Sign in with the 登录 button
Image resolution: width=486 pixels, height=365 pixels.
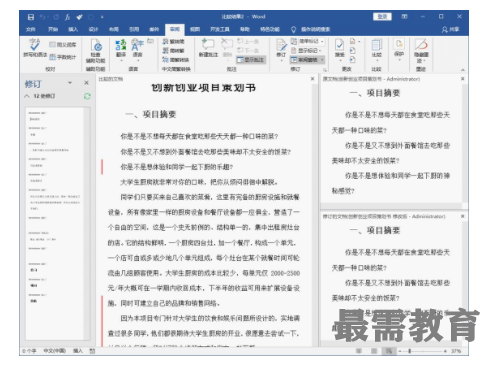(382, 17)
